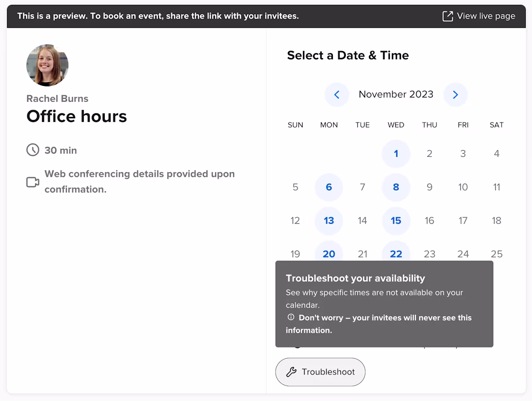
Task: Click the info icon in the tooltip
Action: click(291, 317)
